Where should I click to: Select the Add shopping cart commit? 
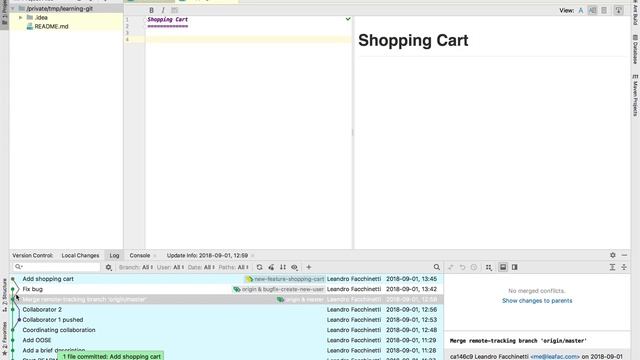coord(226,279)
